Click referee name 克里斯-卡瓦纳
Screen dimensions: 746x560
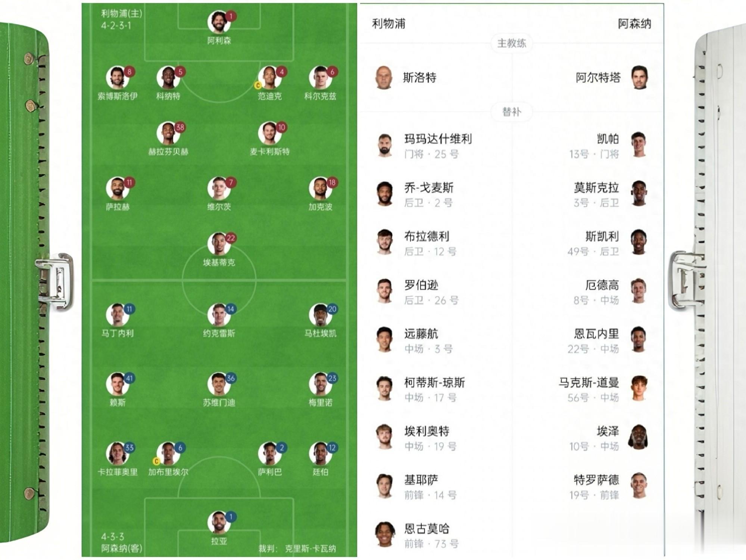coord(310,548)
